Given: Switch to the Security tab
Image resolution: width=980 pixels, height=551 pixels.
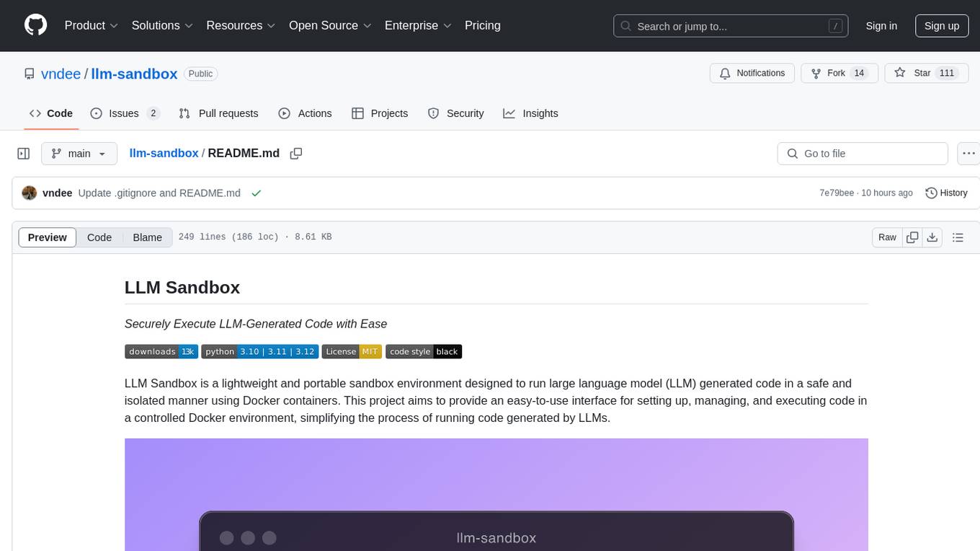Looking at the screenshot, I should (455, 113).
